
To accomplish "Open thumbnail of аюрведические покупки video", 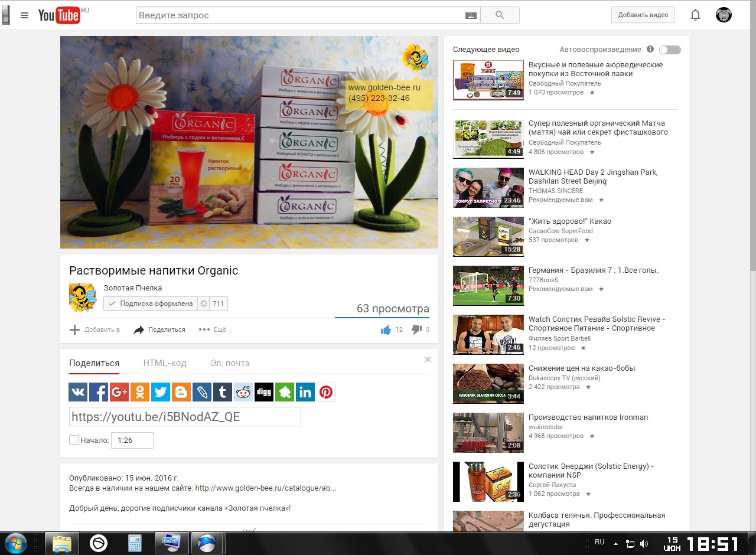I will [488, 80].
